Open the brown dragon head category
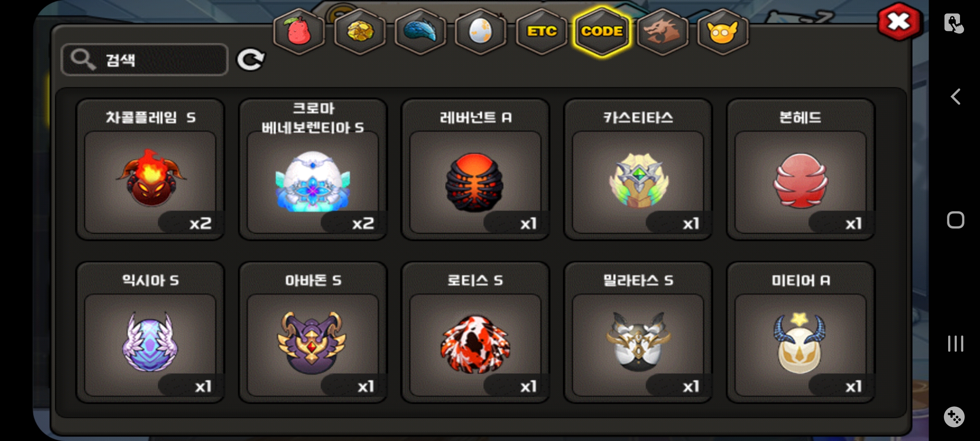Image resolution: width=980 pixels, height=441 pixels. 662,31
